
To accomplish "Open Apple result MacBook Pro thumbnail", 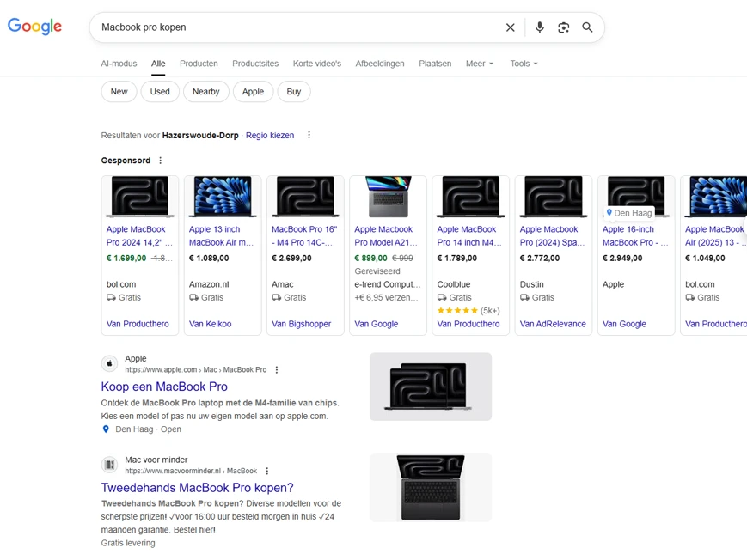I will pos(431,387).
